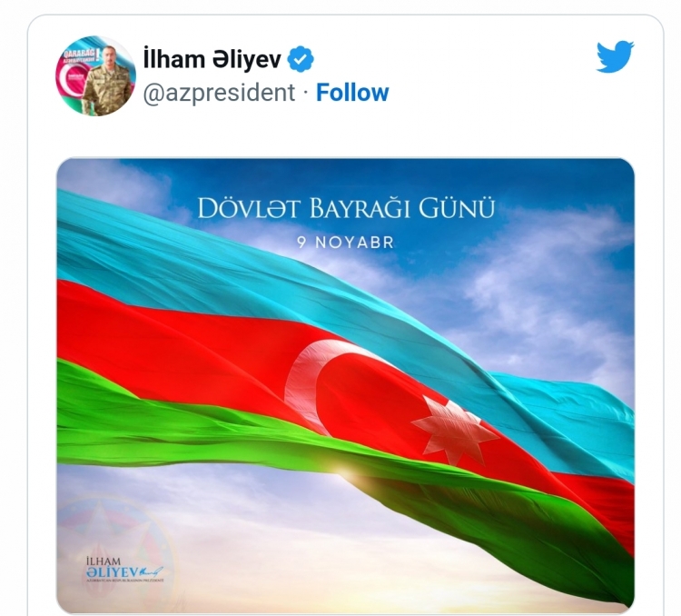681x616 pixels.
Task: Click the blue verified badge
Action: pyautogui.click(x=301, y=59)
